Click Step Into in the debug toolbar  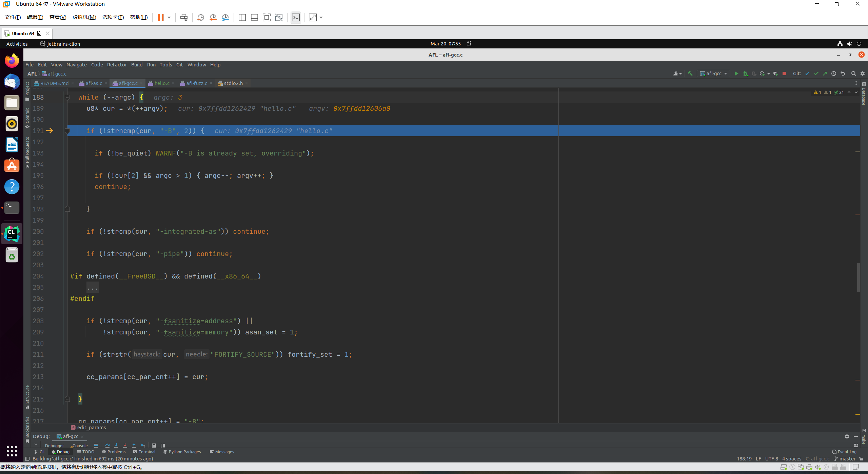pyautogui.click(x=116, y=446)
